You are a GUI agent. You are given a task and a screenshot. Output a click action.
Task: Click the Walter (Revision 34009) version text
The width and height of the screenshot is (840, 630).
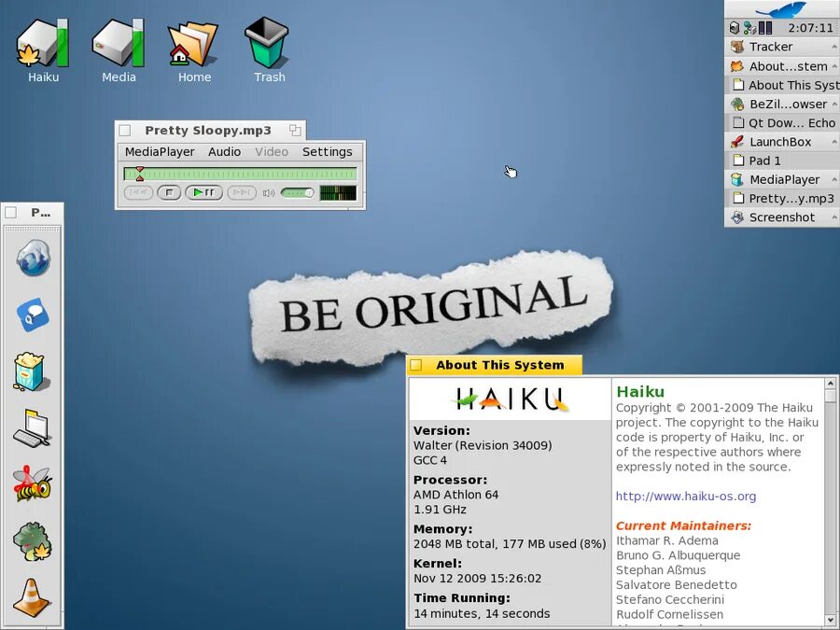[483, 445]
